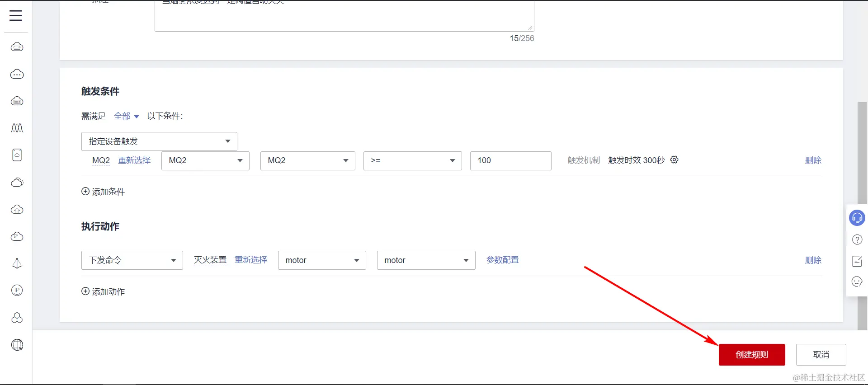Click 添加动作 to add an action

[x=103, y=291]
